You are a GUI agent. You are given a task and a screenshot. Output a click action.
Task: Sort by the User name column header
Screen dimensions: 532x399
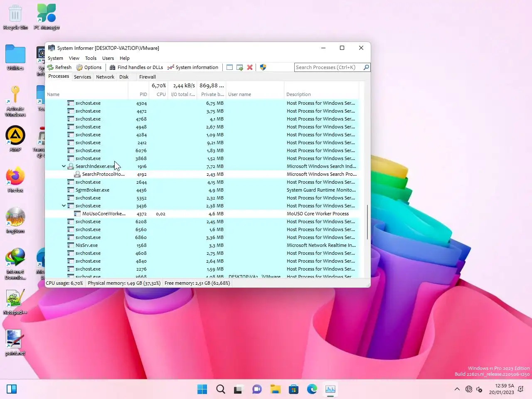[x=255, y=94]
